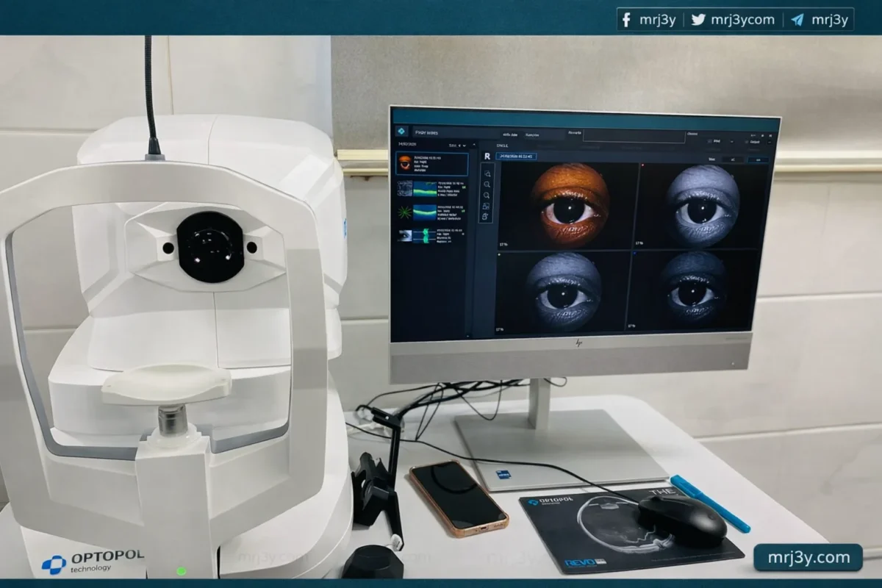Click the highlighted blue view button at far right
This screenshot has width=882, height=588.
[x=758, y=159]
